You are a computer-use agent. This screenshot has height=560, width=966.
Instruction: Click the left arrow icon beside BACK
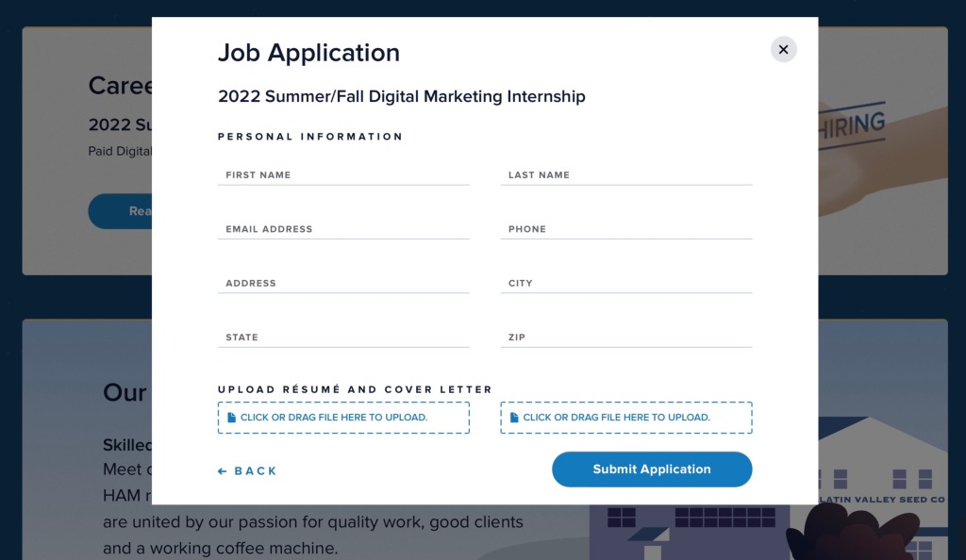click(x=223, y=471)
